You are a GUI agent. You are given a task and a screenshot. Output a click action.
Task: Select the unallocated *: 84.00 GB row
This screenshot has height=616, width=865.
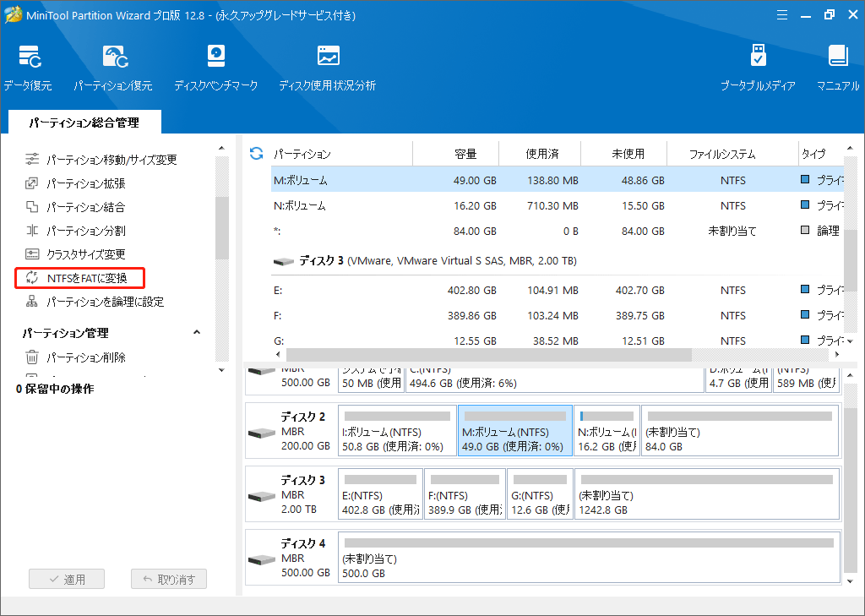pos(558,231)
